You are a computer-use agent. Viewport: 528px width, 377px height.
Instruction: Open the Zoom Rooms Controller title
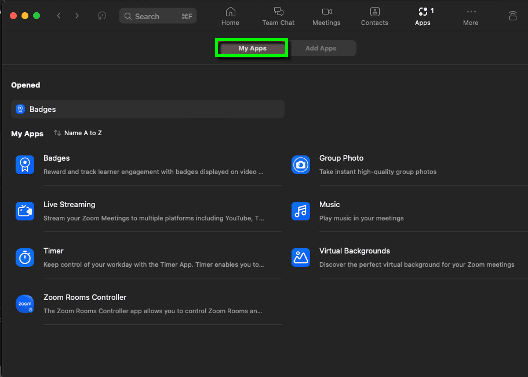pos(85,298)
